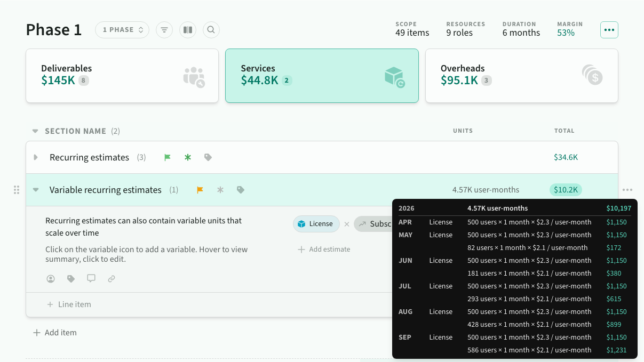Screen dimensions: 644x362
Task: Click the Add estimate link
Action: 324,249
